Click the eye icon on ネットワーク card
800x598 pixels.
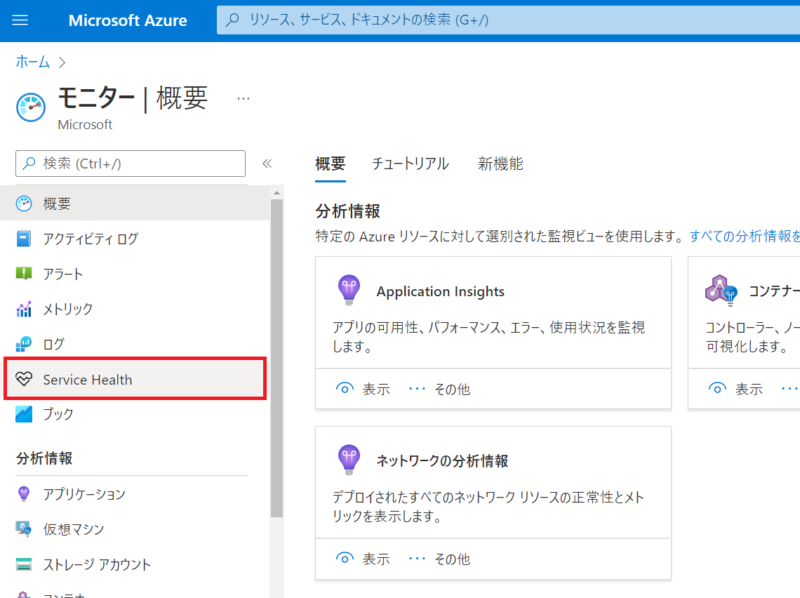point(344,558)
